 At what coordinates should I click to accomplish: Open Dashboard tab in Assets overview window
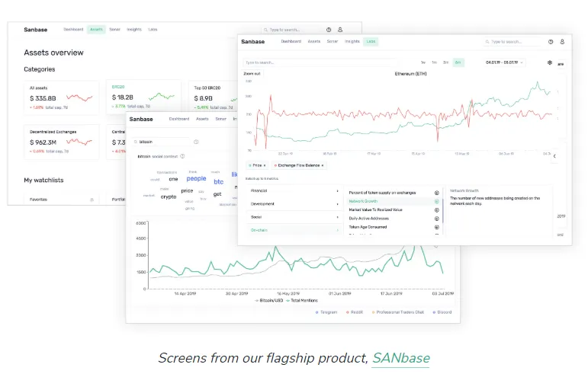tap(73, 30)
